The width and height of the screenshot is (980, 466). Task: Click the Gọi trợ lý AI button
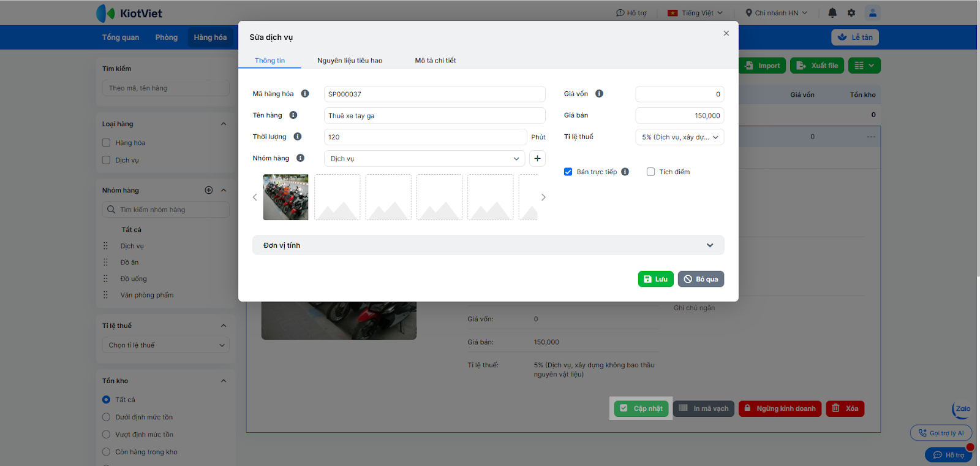(941, 433)
